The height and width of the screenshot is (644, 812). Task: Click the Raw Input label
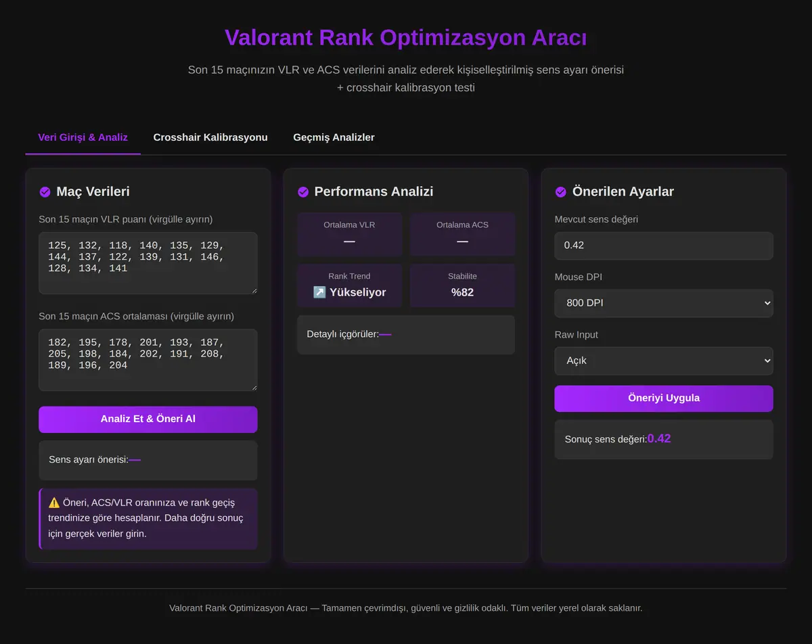[x=577, y=335]
